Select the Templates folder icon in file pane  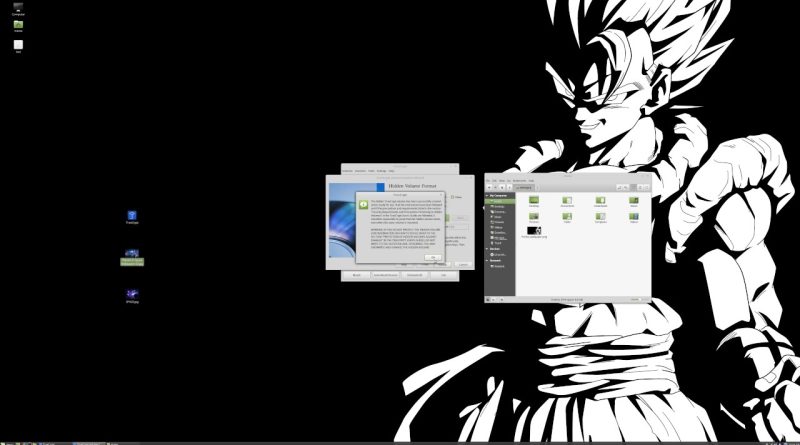(601, 216)
